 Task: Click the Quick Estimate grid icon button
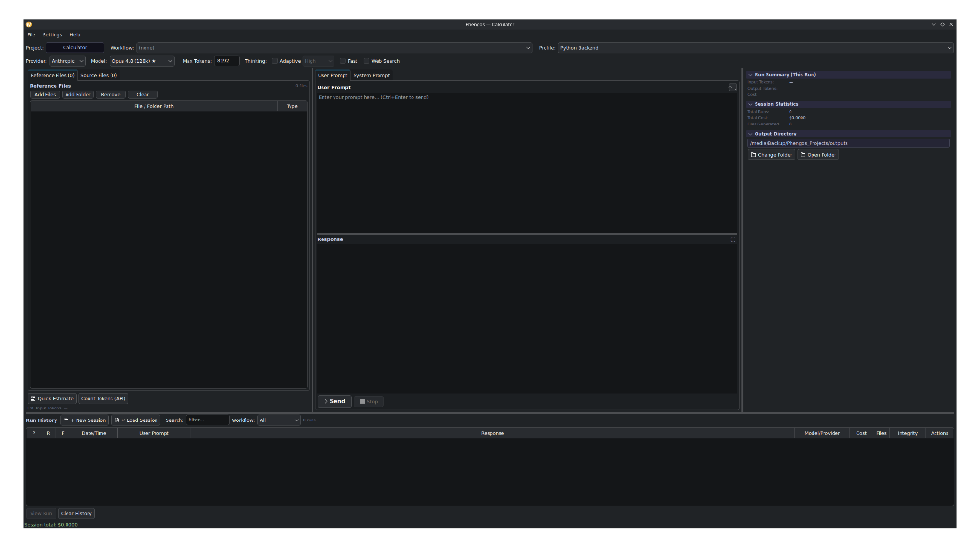pyautogui.click(x=52, y=398)
